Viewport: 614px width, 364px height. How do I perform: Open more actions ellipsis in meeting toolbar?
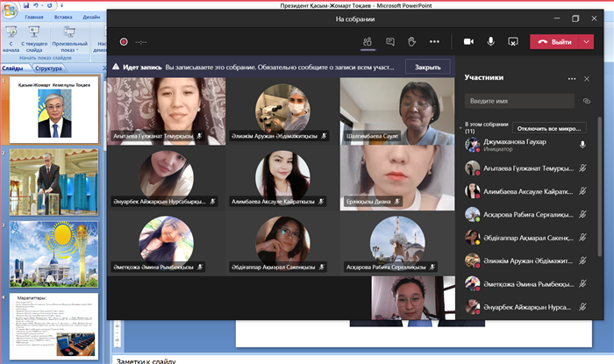433,41
